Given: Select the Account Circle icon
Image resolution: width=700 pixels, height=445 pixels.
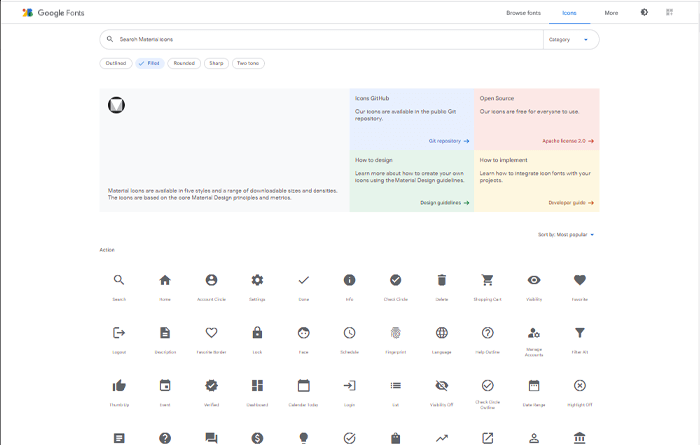Looking at the screenshot, I should click(x=211, y=280).
